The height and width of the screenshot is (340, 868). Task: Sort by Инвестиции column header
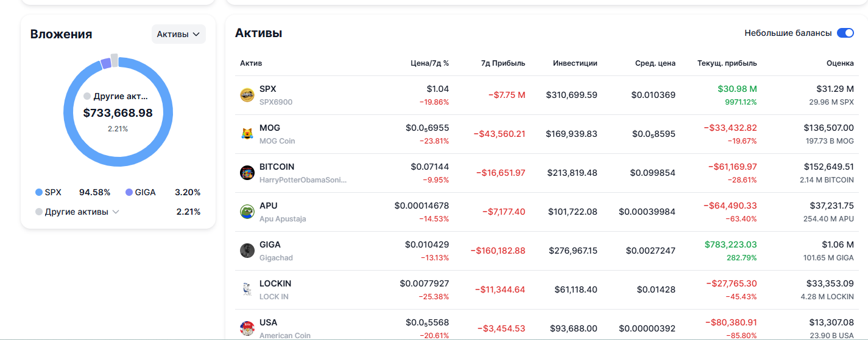tap(575, 63)
